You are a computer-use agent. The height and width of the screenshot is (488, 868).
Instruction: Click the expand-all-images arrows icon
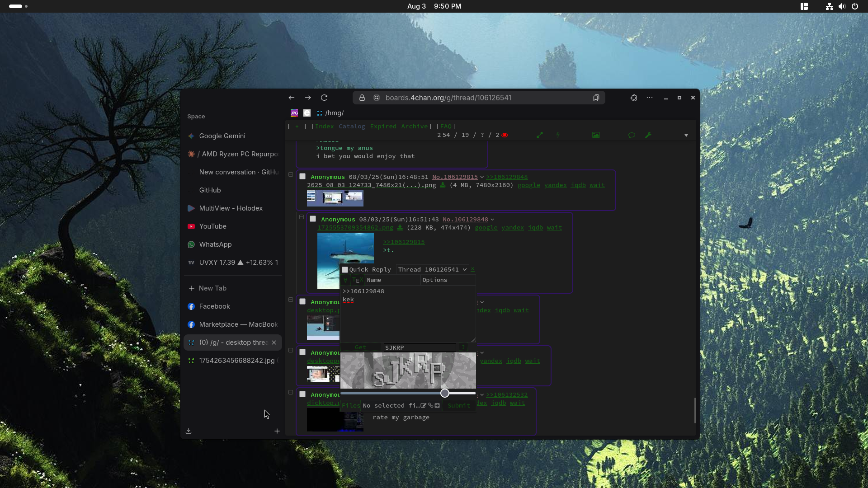tap(540, 135)
